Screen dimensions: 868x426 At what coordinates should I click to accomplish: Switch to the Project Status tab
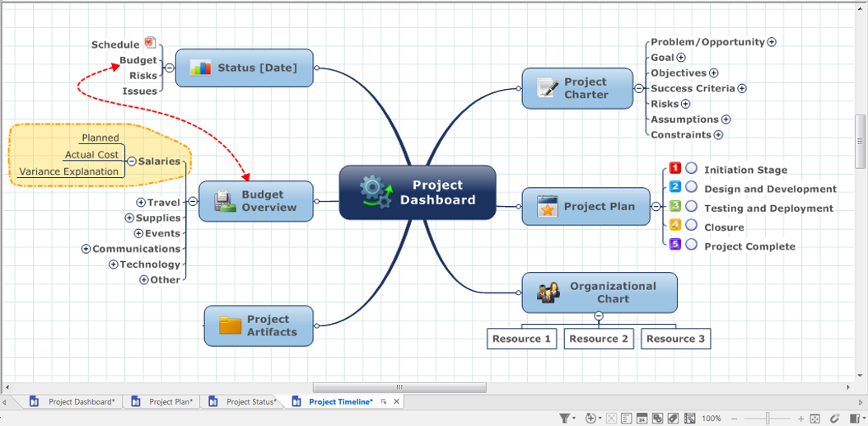click(244, 401)
